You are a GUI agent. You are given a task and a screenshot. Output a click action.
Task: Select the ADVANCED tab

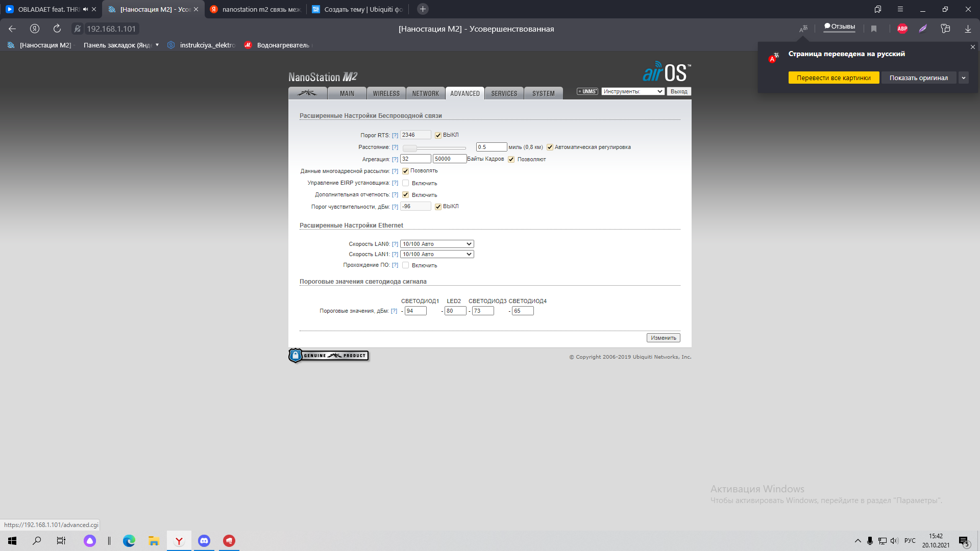coord(465,93)
